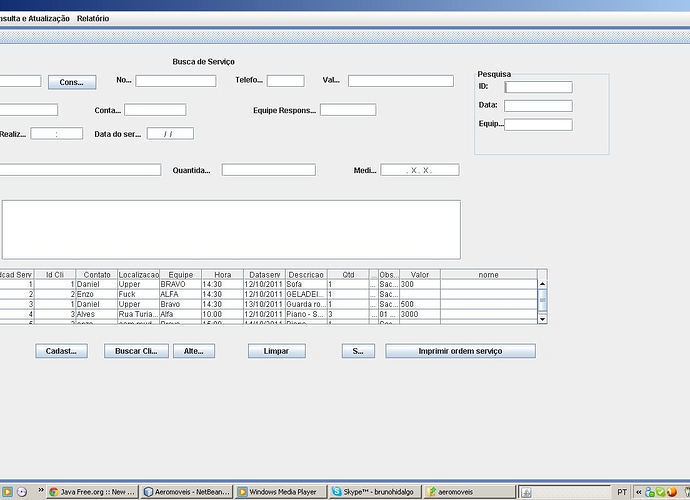
Task: Sort table by Equipe column header
Action: point(180,274)
